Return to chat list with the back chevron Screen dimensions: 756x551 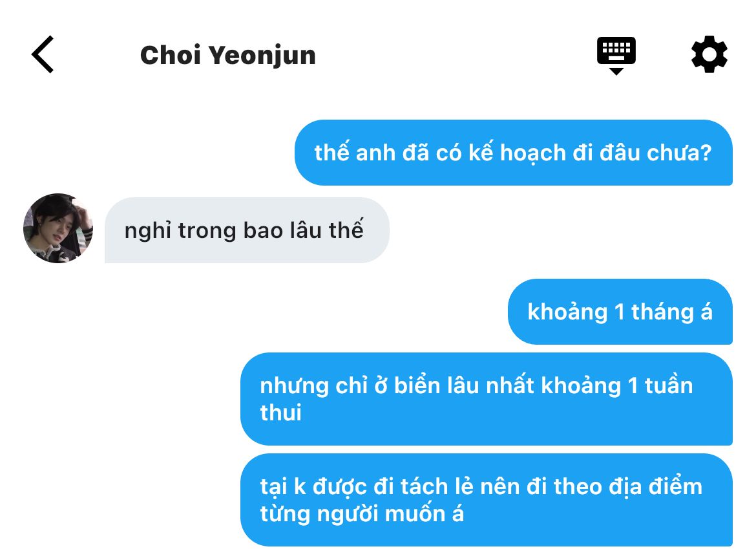[x=43, y=54]
